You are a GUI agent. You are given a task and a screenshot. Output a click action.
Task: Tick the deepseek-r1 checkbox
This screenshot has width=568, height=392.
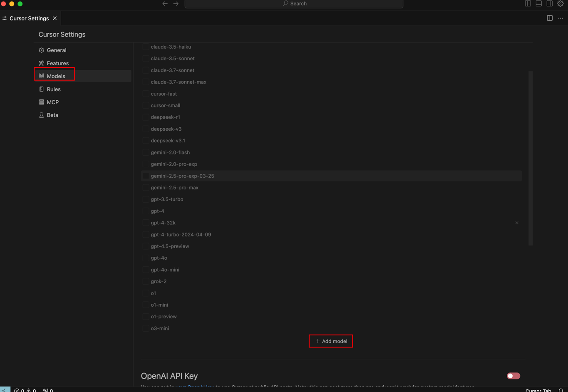(x=146, y=117)
